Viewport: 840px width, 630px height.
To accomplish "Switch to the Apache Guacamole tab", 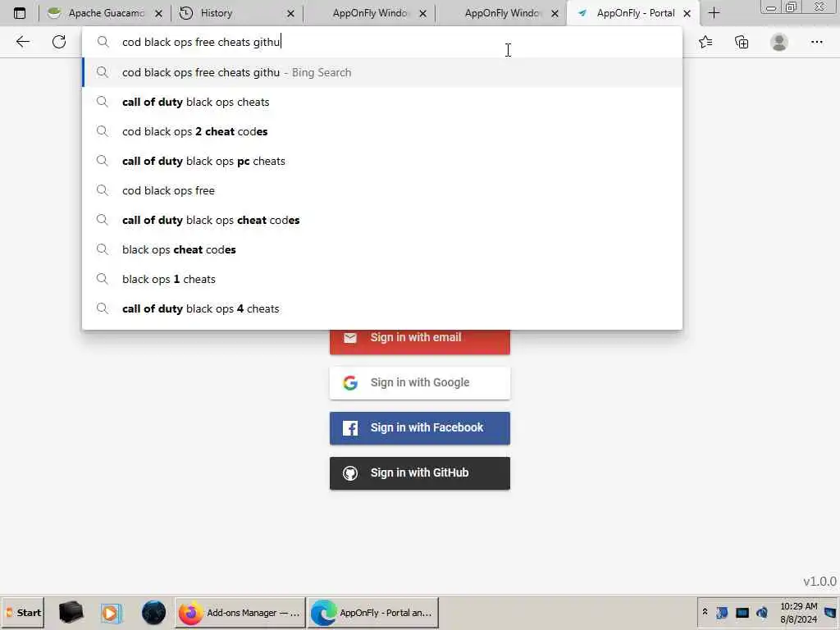I will coord(104,13).
